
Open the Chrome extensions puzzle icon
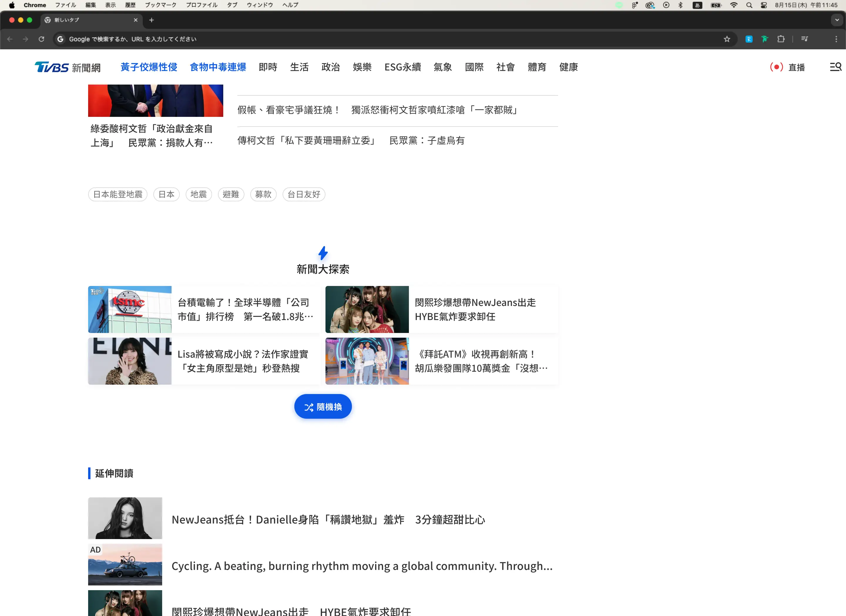point(781,39)
